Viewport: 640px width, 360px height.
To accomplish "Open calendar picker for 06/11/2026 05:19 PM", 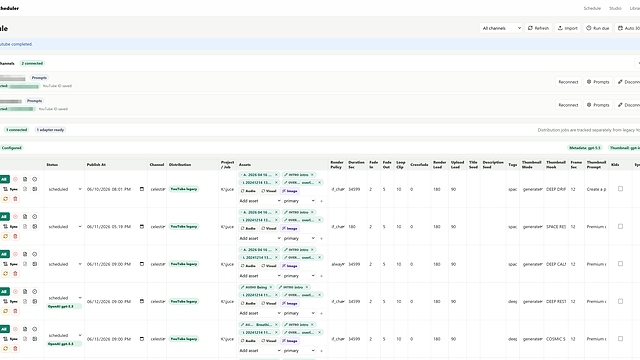I will [x=142, y=227].
